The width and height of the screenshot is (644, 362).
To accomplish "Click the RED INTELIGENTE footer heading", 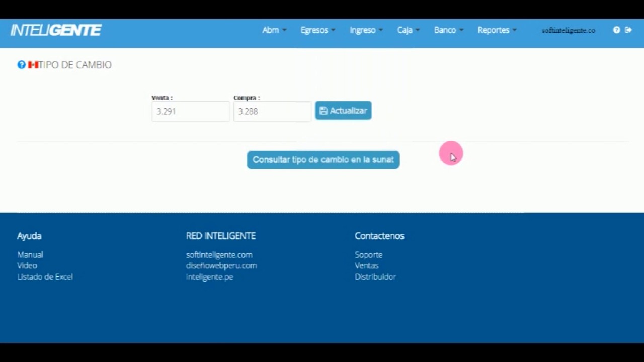I will [x=221, y=236].
